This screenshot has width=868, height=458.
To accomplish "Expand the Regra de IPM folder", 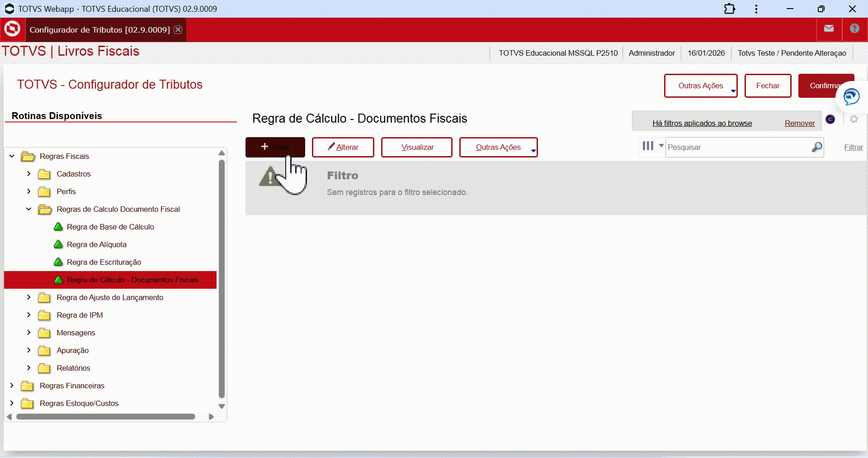I will [x=28, y=315].
